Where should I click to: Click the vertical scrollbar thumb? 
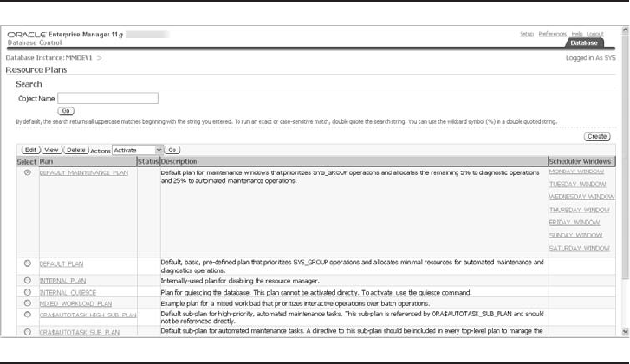pos(625,157)
